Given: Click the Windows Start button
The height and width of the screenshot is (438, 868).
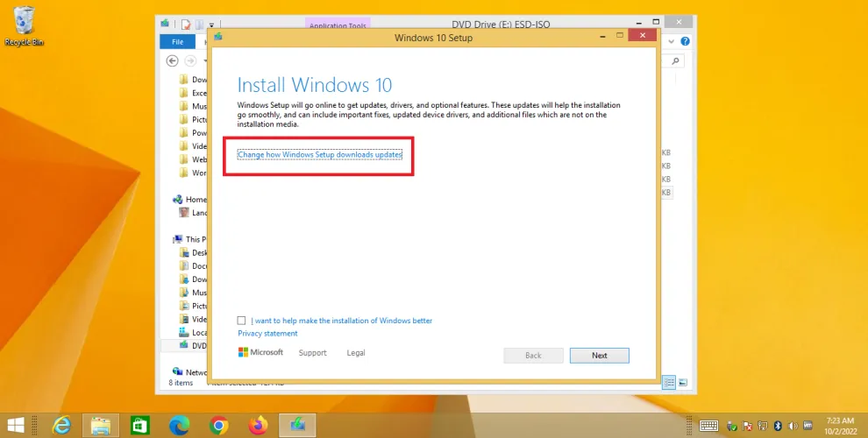Looking at the screenshot, I should 16,426.
